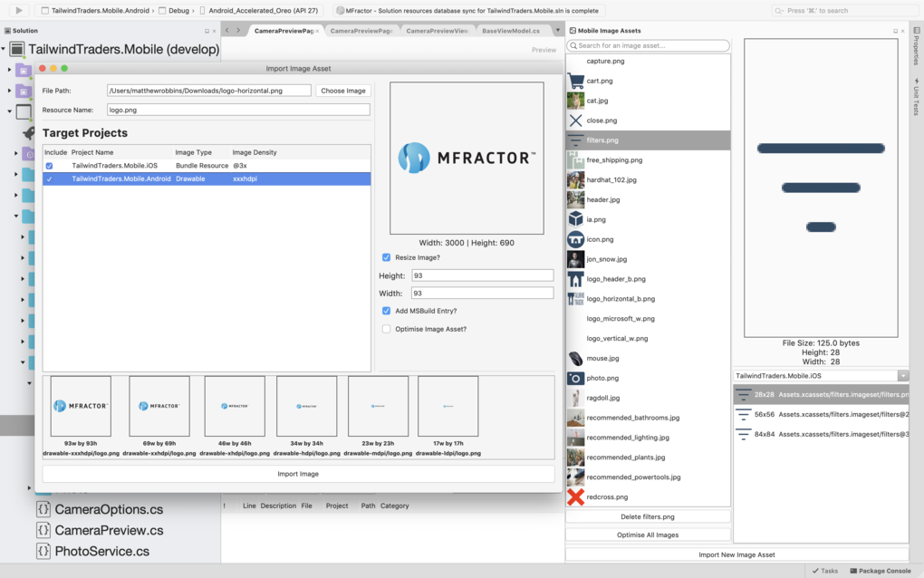Viewport: 924px width, 578px height.
Task: Open the PhotoService.cs file icon
Action: (x=43, y=551)
